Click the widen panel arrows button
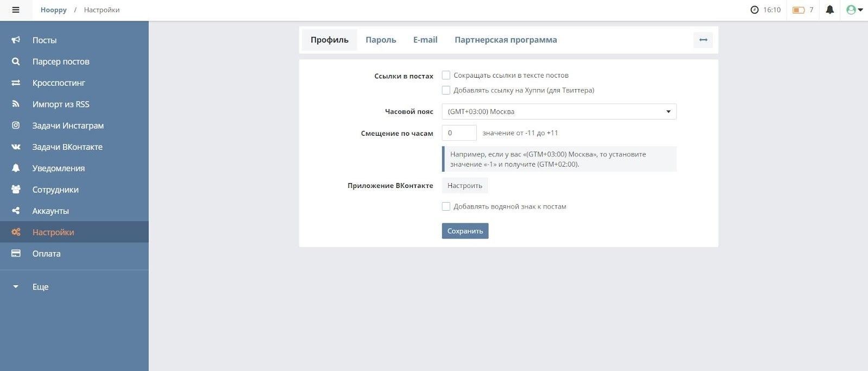 (703, 40)
